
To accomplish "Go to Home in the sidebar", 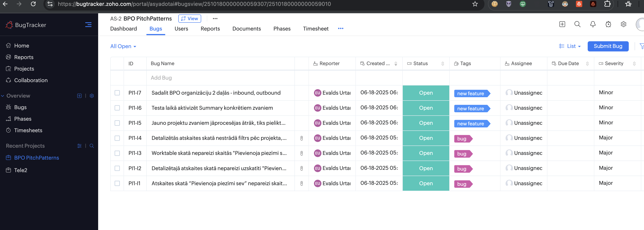I will tap(22, 46).
